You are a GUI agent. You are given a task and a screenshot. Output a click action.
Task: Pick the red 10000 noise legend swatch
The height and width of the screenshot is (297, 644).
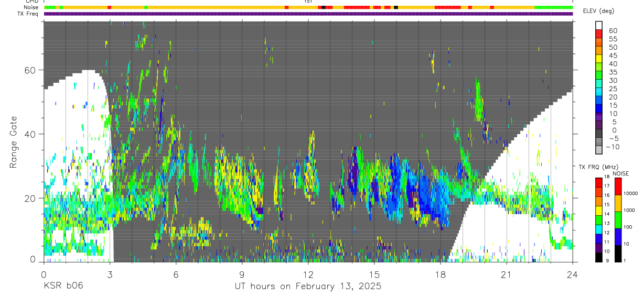pyautogui.click(x=617, y=186)
